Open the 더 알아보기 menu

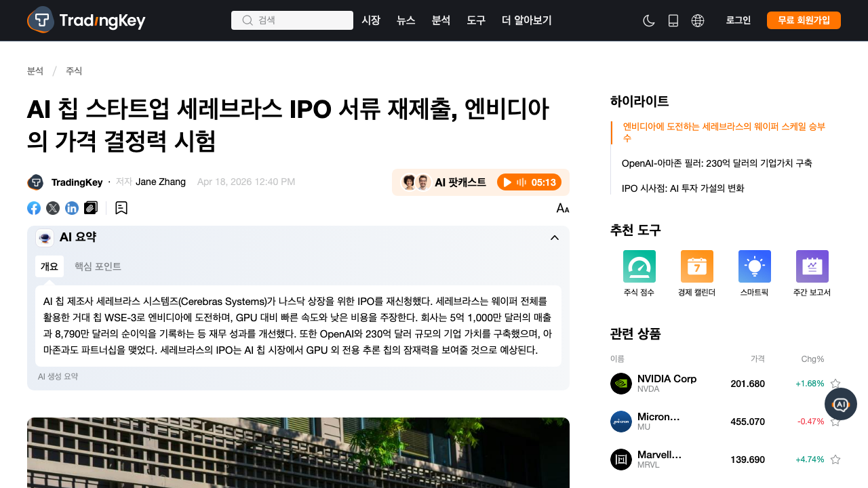pos(527,20)
